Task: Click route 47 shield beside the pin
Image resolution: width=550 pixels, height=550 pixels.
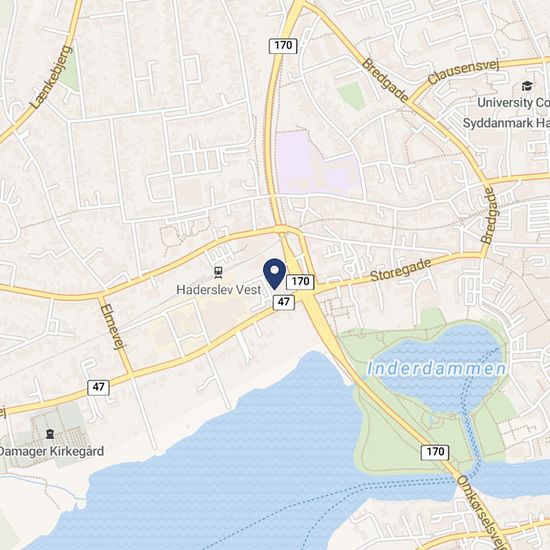Action: [284, 302]
